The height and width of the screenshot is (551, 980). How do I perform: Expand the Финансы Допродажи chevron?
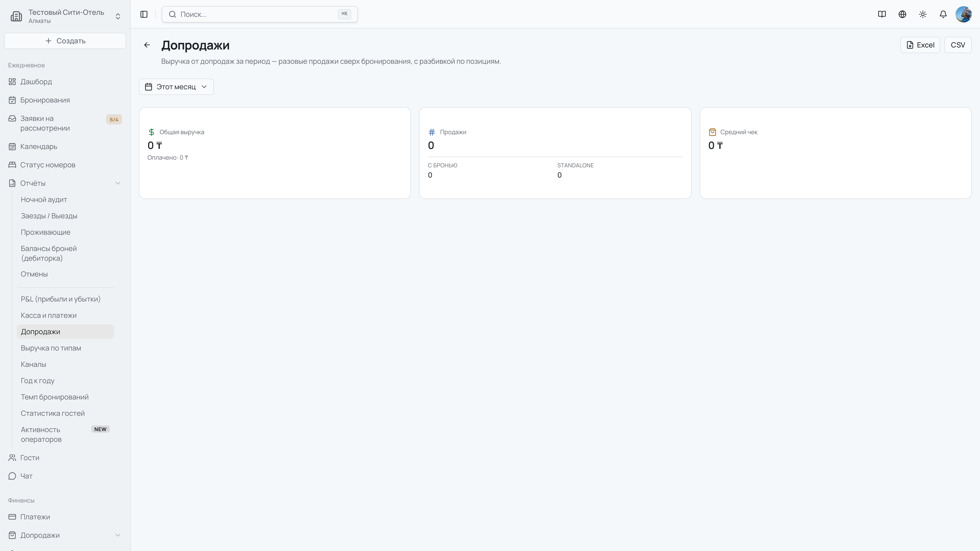[118, 535]
